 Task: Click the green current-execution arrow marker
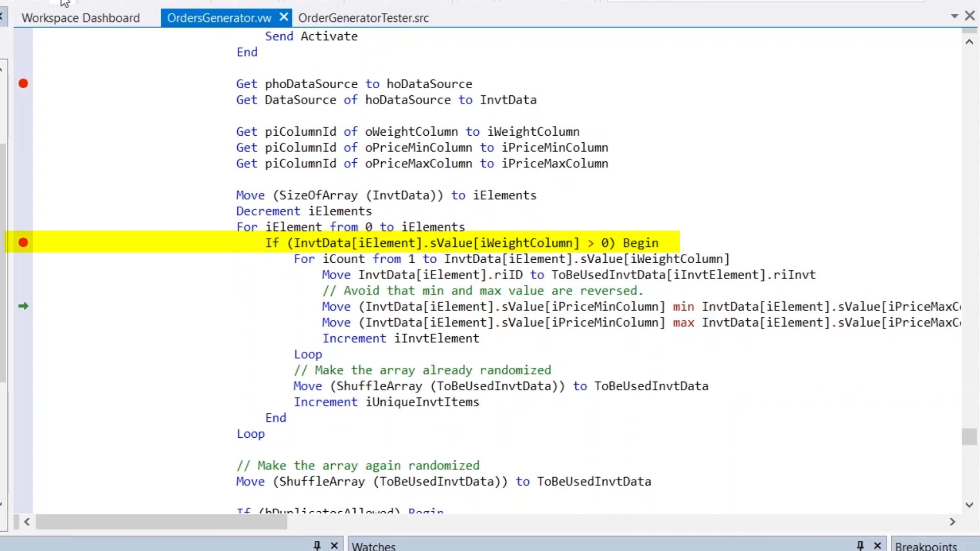[23, 306]
